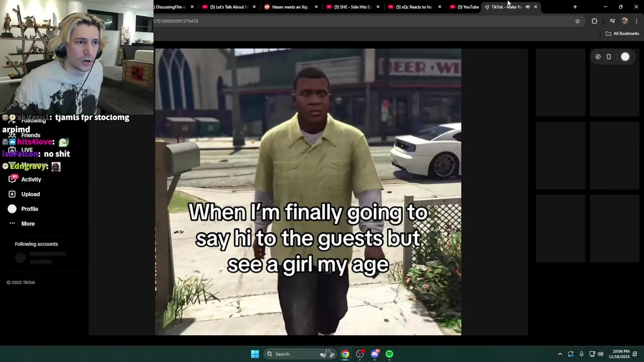Show hidden system tray icons
This screenshot has width=644, height=362.
coord(560,354)
